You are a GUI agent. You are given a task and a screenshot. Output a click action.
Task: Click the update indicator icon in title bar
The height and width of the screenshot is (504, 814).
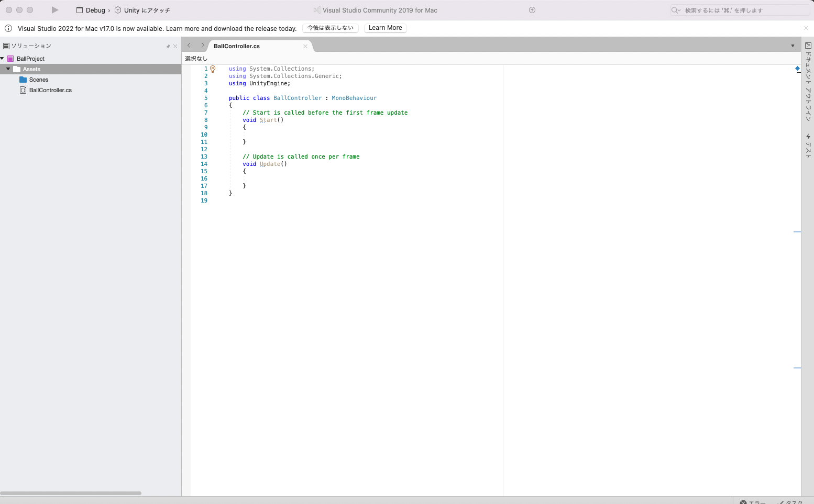tap(532, 10)
